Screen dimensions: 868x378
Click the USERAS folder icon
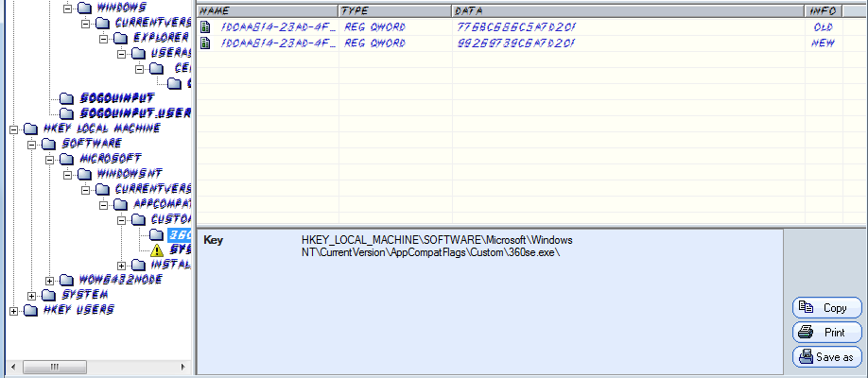[x=139, y=54]
